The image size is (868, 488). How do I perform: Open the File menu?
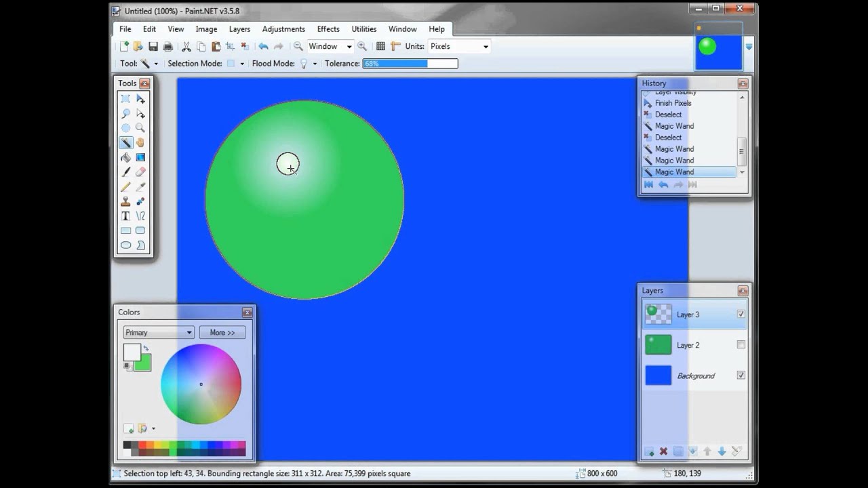[x=125, y=29]
